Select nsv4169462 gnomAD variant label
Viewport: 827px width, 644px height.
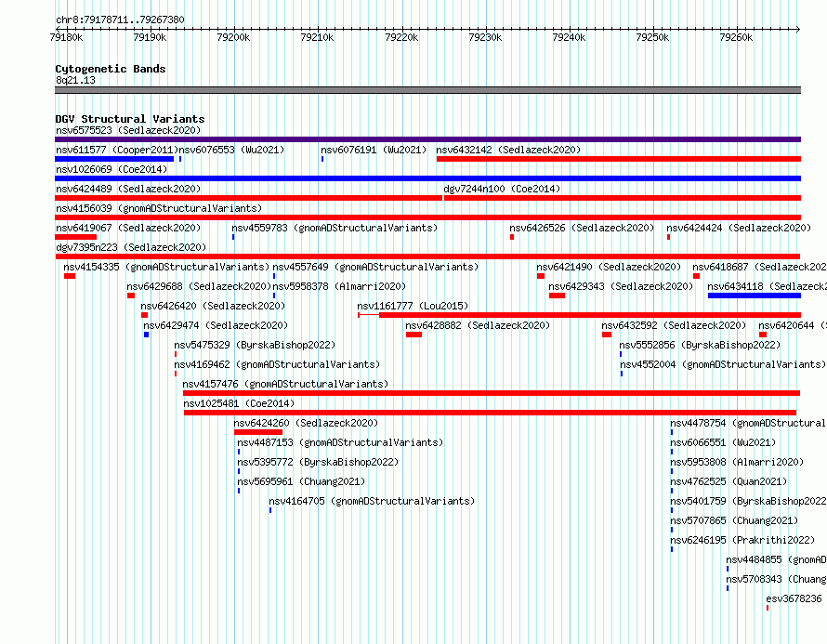pyautogui.click(x=277, y=364)
